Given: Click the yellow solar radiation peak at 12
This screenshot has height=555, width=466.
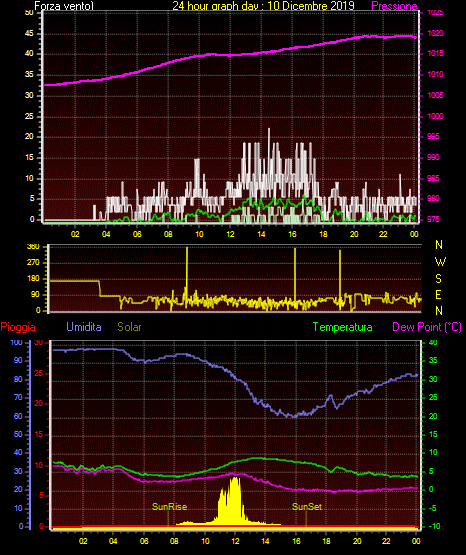Looking at the screenshot, I should (x=235, y=479).
